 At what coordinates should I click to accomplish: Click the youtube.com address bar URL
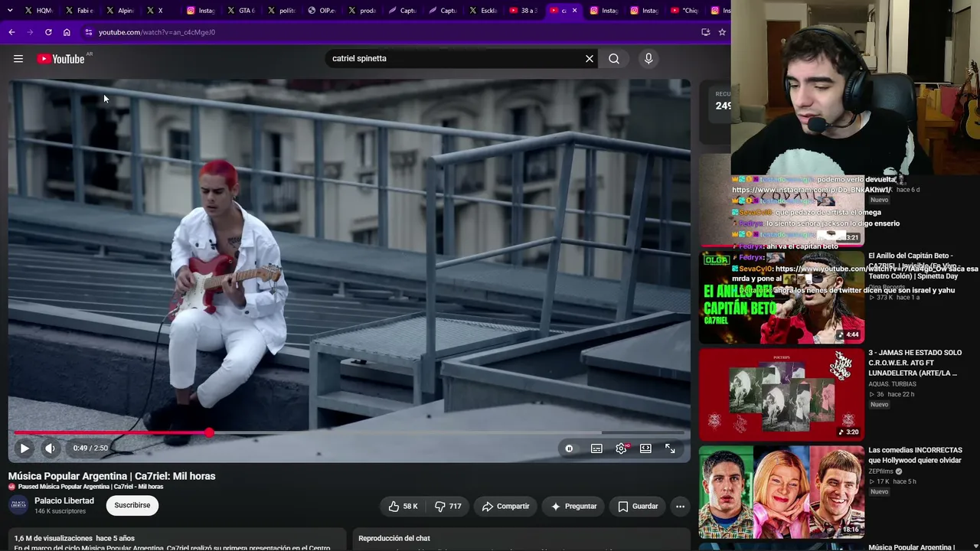(x=157, y=32)
